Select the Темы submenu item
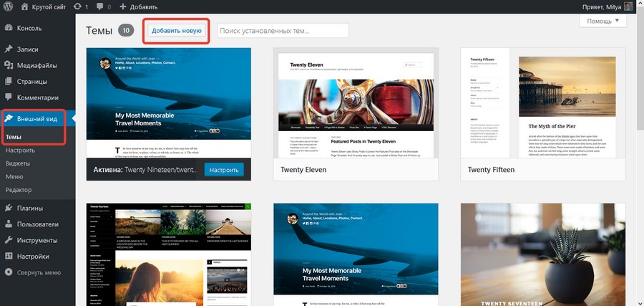Screen dimensions: 644x306 [14, 137]
